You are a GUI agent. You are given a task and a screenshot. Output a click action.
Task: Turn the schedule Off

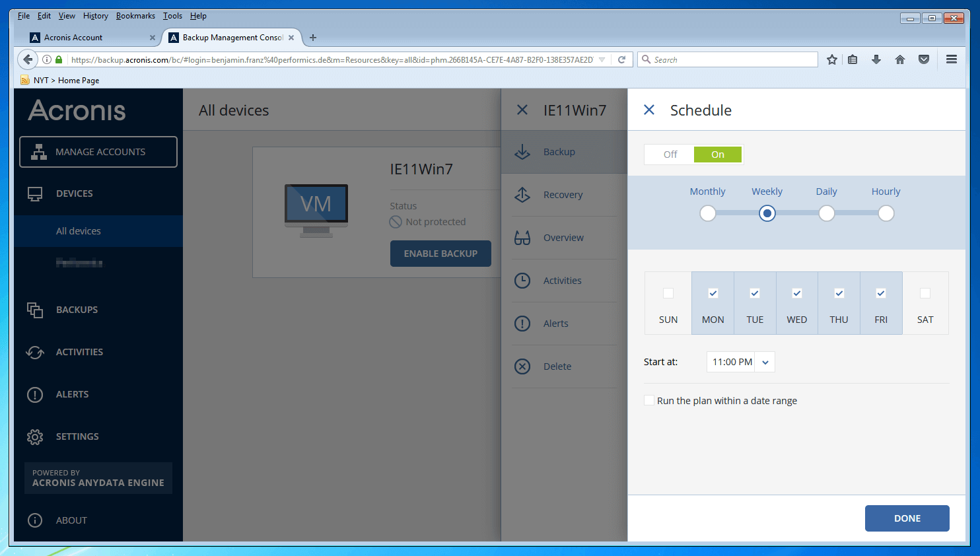coord(670,155)
